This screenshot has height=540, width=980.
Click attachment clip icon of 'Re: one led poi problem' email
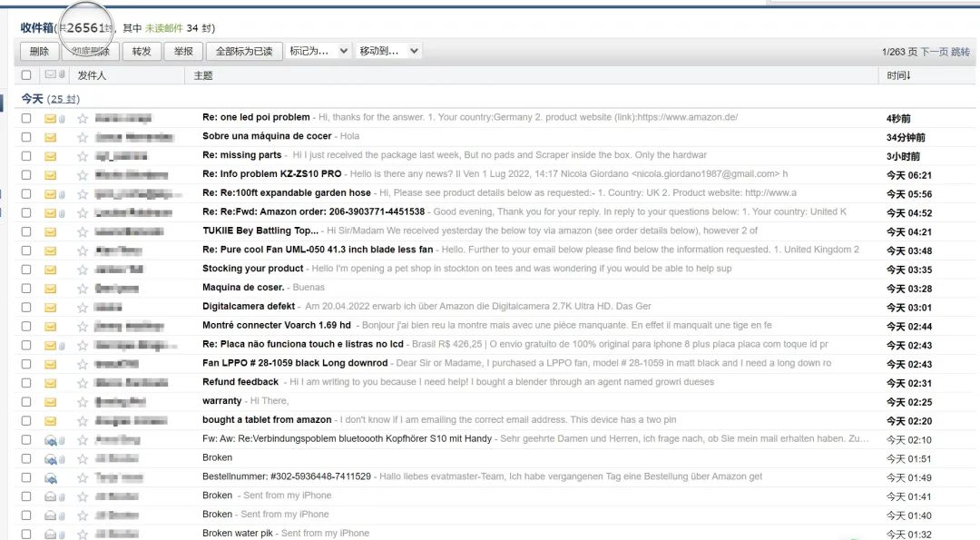coord(62,119)
